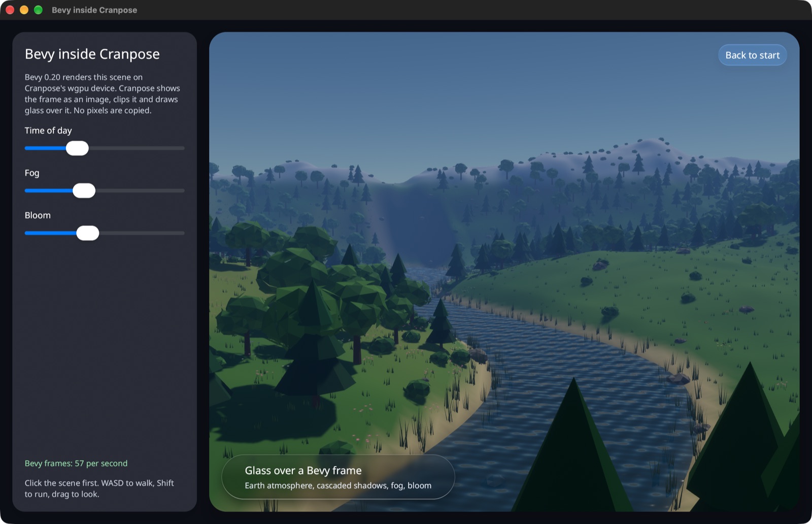Click the 'Glass over a Bevy frame' caption
The image size is (812, 524).
(x=303, y=471)
